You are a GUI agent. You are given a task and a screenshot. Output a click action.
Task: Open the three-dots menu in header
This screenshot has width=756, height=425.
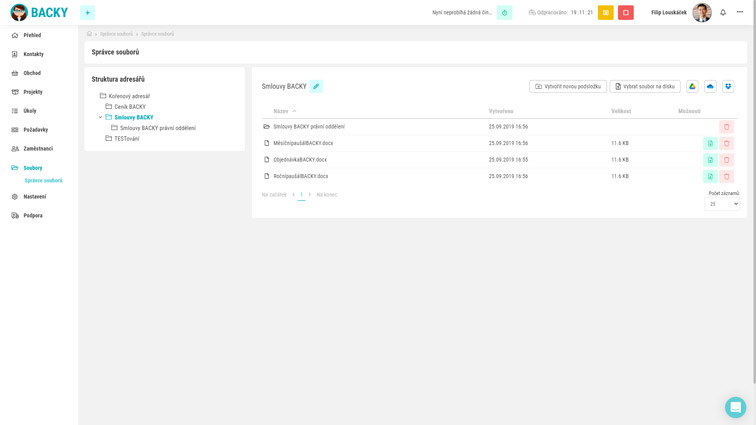[x=740, y=13]
